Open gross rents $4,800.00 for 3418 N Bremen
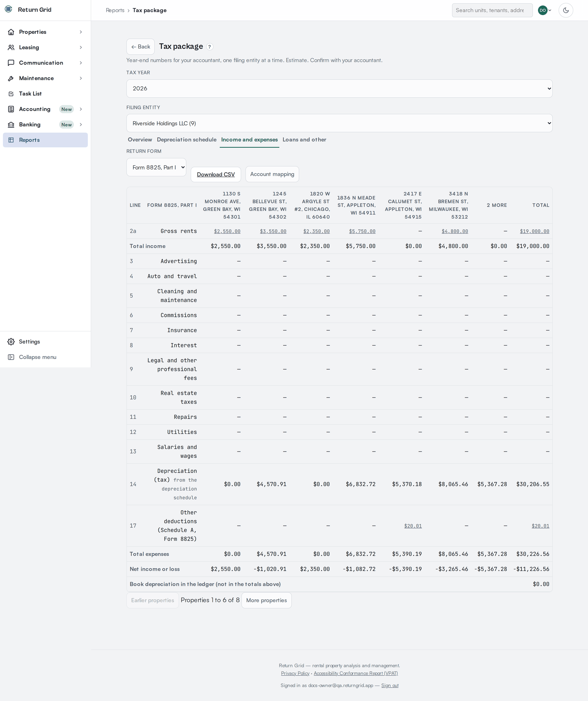 455,231
